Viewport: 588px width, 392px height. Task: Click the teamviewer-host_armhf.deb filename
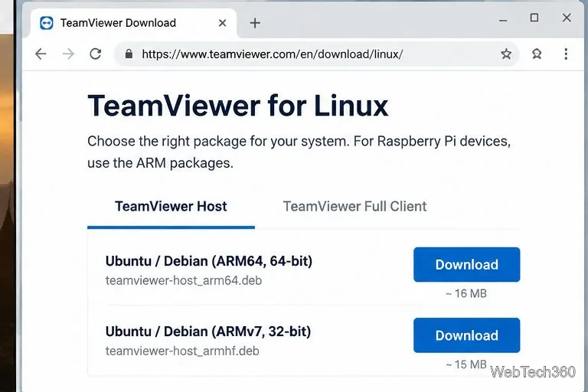pyautogui.click(x=182, y=351)
